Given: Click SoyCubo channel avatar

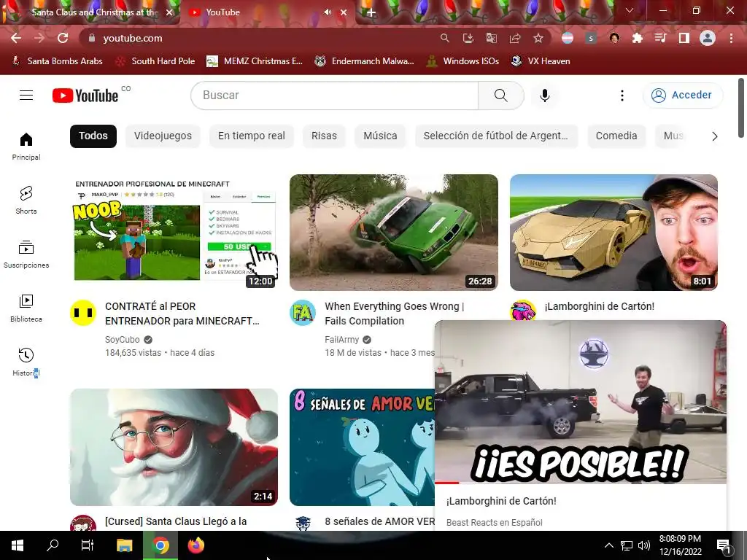Looking at the screenshot, I should [83, 313].
